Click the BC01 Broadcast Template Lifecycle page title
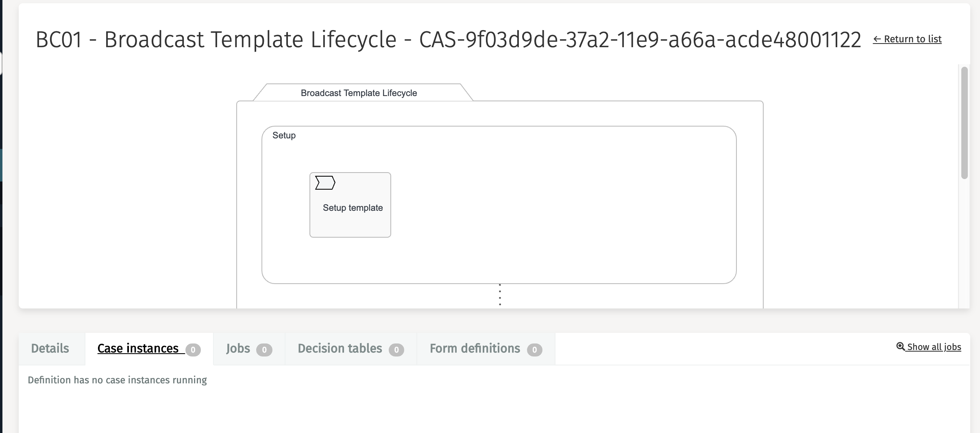Screen dimensions: 980x433 (x=448, y=40)
